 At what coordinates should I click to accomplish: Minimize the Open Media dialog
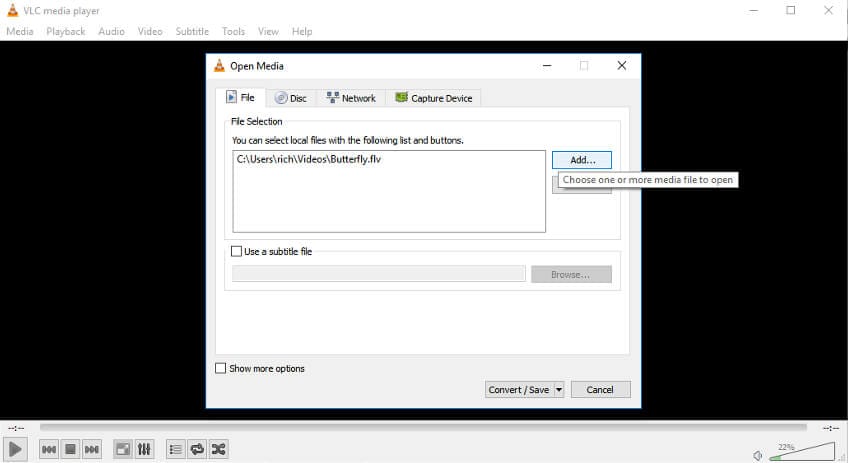(x=547, y=65)
